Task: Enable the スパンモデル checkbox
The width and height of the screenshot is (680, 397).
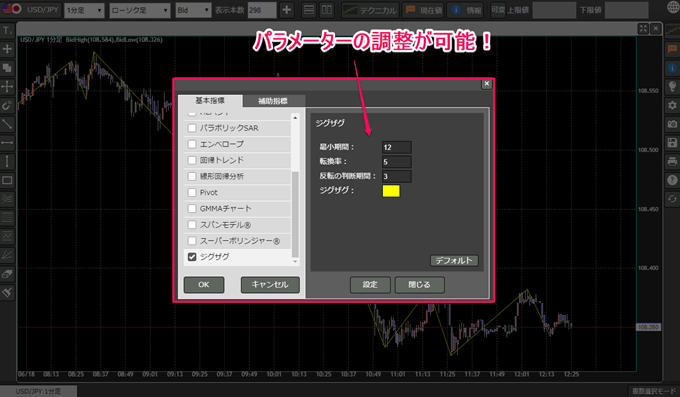Action: coord(192,225)
